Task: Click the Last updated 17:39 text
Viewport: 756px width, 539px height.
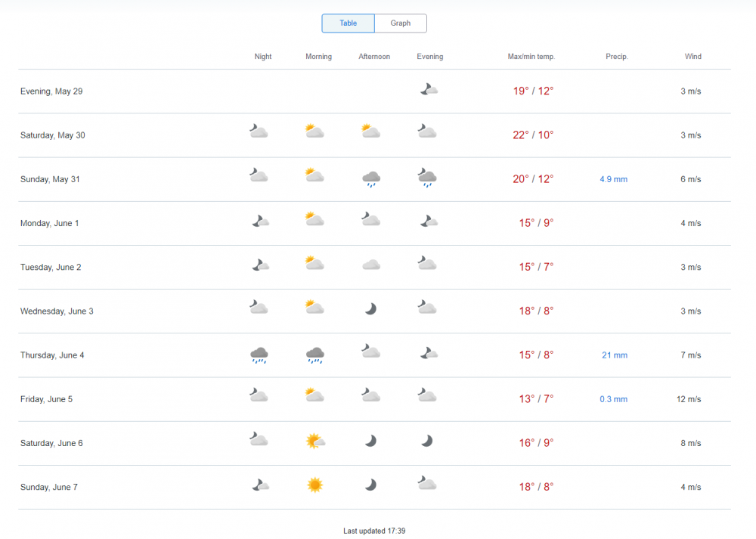Action: (x=374, y=531)
